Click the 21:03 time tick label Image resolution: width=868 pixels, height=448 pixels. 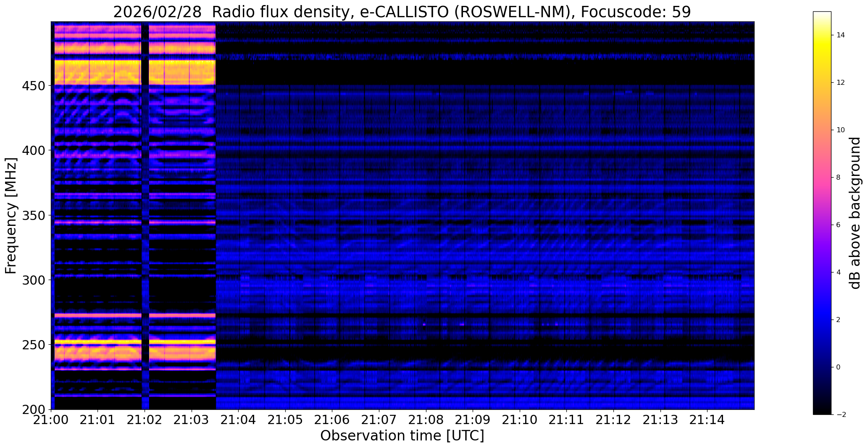pyautogui.click(x=192, y=419)
